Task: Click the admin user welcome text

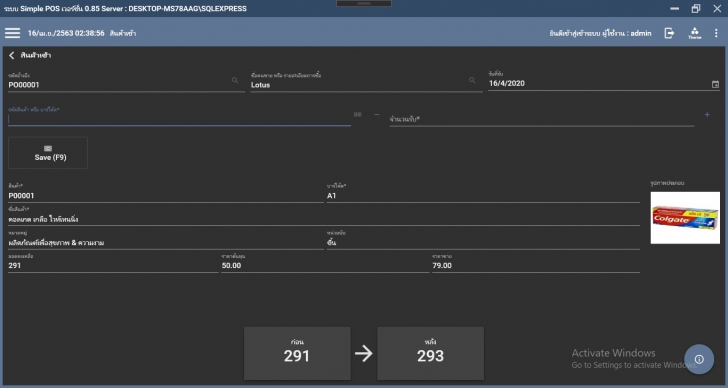Action: click(600, 33)
